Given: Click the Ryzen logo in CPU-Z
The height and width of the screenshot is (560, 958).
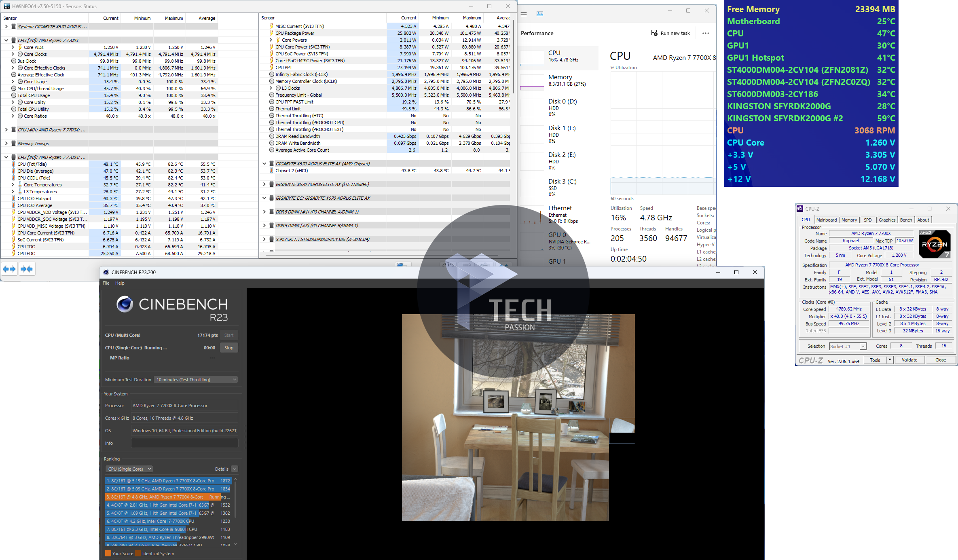Looking at the screenshot, I should (934, 244).
